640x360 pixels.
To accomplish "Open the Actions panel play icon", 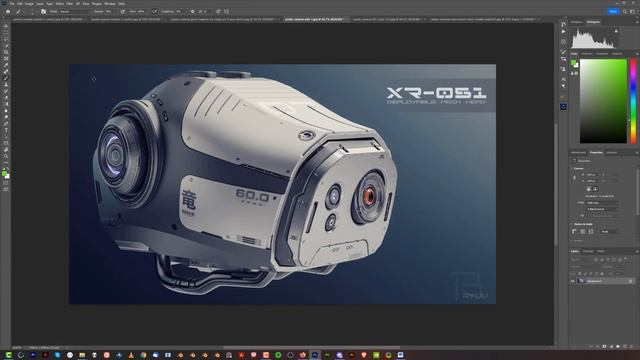I will (x=563, y=31).
